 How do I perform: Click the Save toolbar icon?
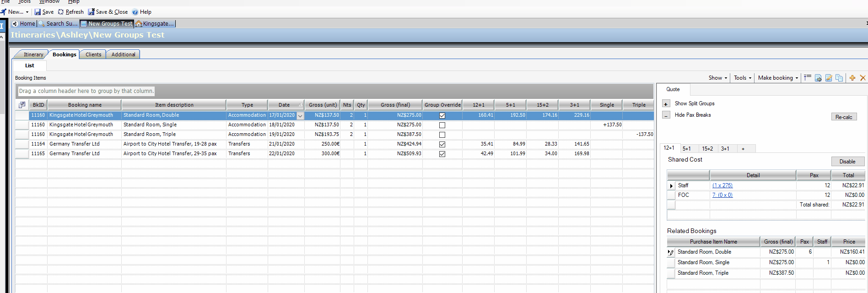coord(38,12)
